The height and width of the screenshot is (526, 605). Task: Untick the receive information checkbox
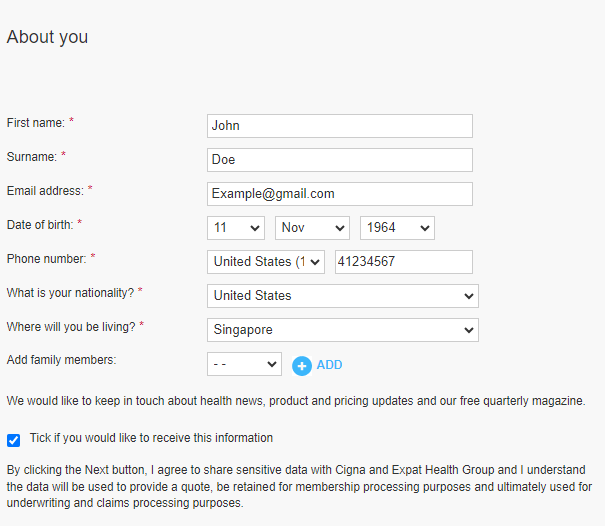(14, 440)
